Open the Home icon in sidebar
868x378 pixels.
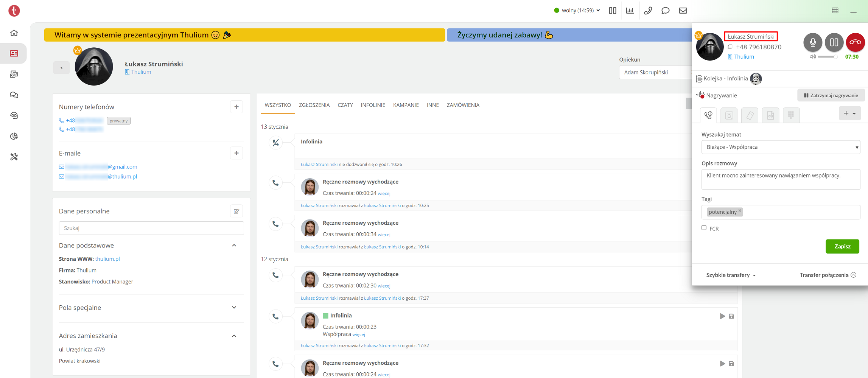pyautogui.click(x=14, y=33)
